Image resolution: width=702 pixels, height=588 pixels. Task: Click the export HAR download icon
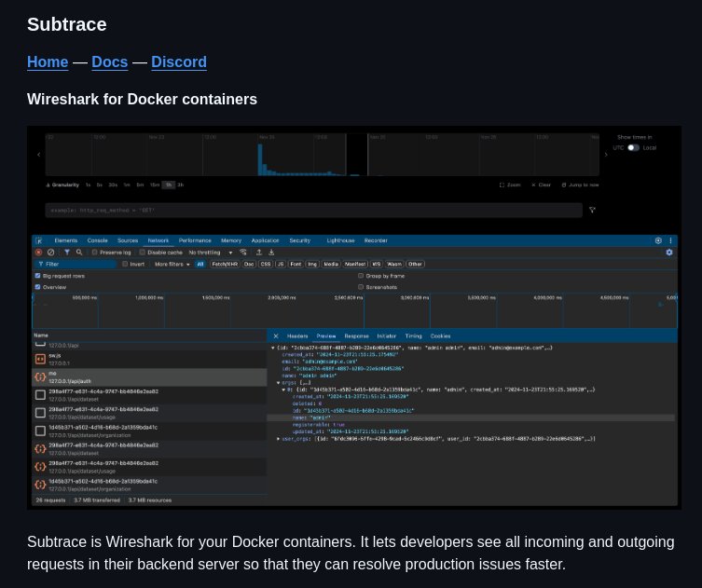tap(271, 253)
